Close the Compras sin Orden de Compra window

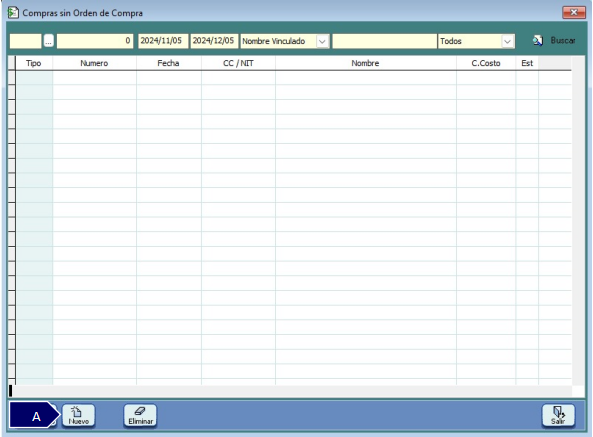coord(573,12)
